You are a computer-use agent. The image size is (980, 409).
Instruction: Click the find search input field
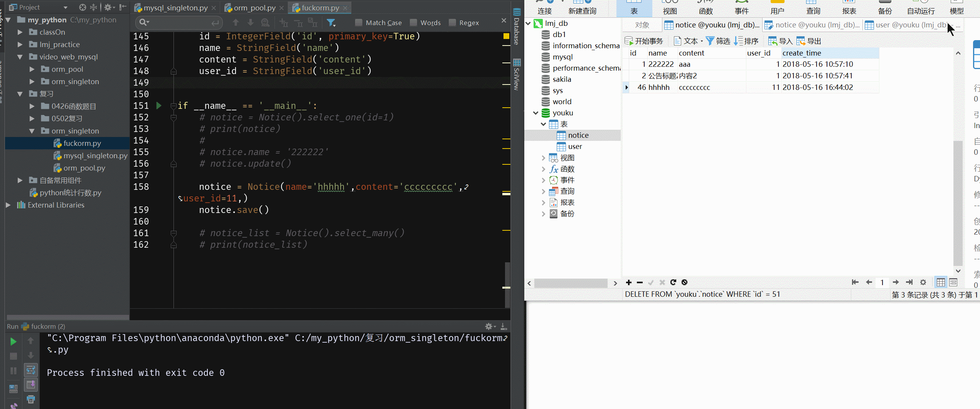click(x=179, y=23)
